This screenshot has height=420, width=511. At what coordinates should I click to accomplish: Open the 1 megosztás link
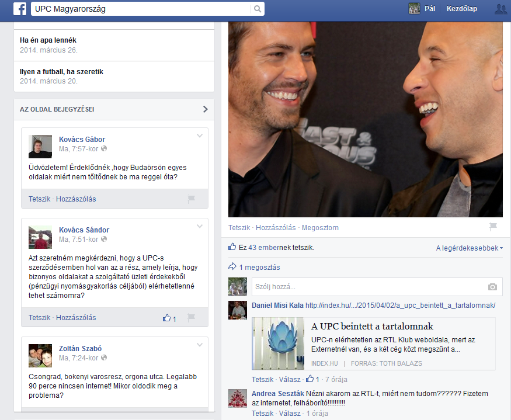click(x=259, y=268)
